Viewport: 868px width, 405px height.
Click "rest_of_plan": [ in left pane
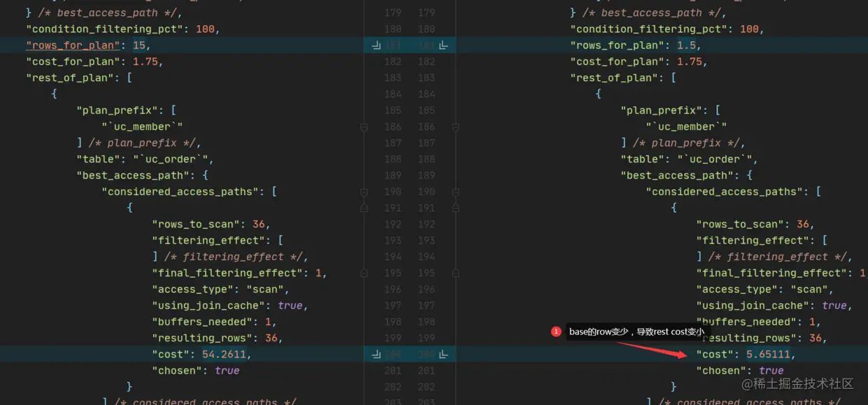click(79, 78)
